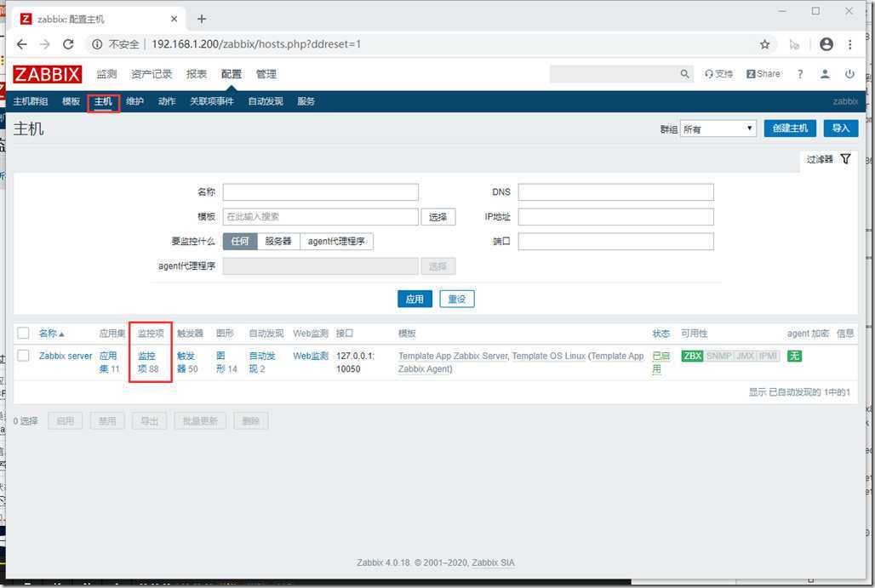Open Chrome's three-dot menu
This screenshot has width=875, height=588.
(849, 44)
